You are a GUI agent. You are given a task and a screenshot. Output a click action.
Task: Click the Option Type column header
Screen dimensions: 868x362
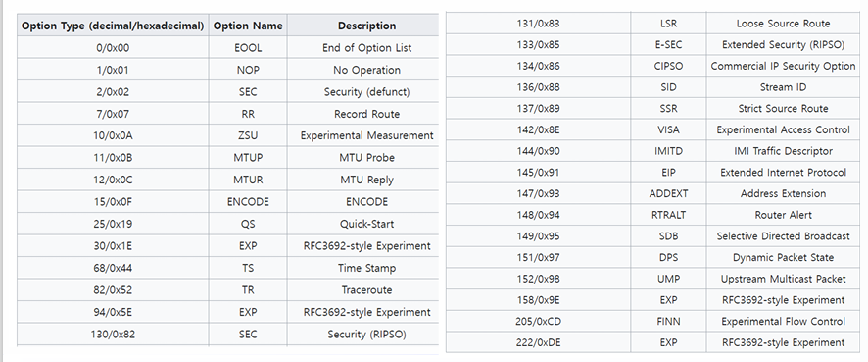[113, 26]
